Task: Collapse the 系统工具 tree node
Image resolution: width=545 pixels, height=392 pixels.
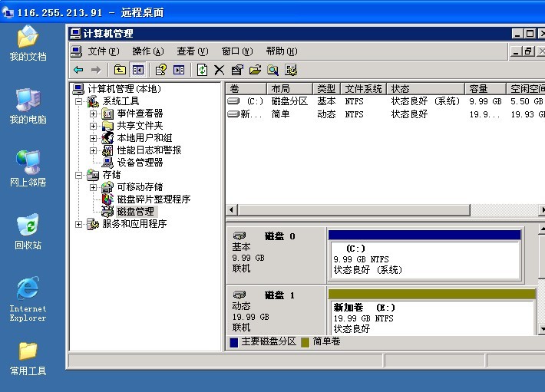Action: click(78, 101)
